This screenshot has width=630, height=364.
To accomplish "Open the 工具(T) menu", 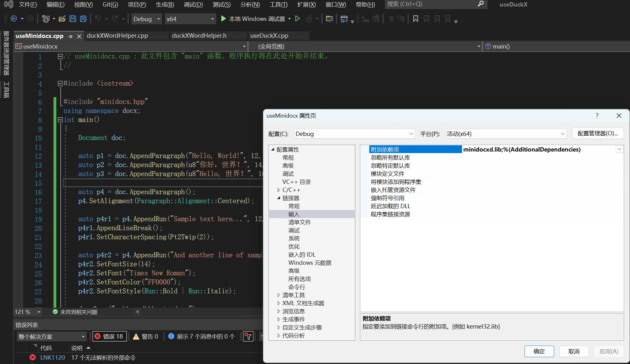I will [278, 4].
